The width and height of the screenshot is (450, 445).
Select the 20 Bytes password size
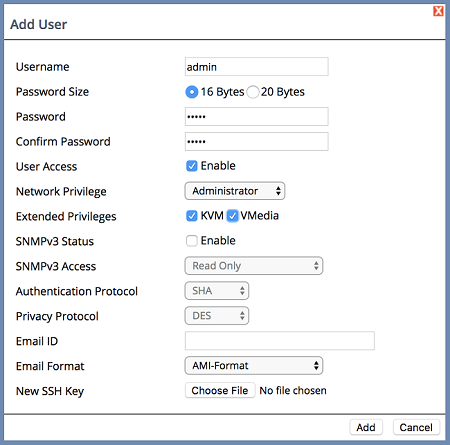coord(253,92)
